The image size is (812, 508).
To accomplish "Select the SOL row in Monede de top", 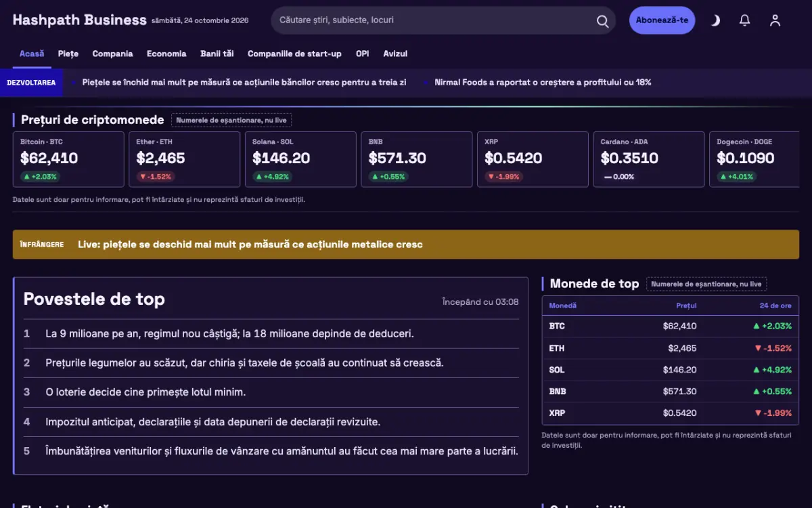I will pyautogui.click(x=671, y=370).
